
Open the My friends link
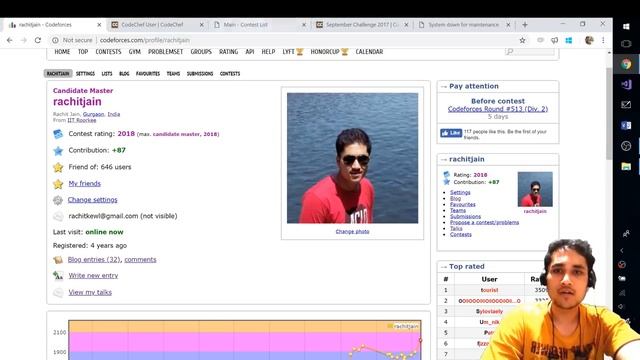[x=84, y=184]
